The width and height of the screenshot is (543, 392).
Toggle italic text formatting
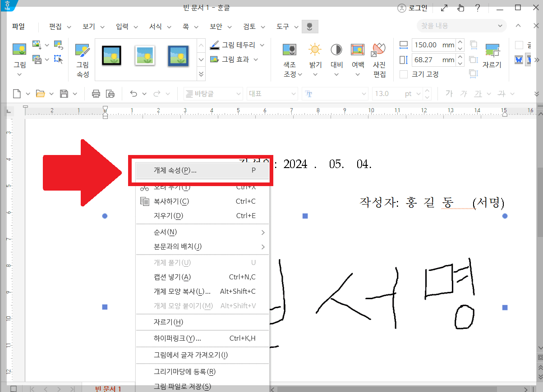click(463, 93)
